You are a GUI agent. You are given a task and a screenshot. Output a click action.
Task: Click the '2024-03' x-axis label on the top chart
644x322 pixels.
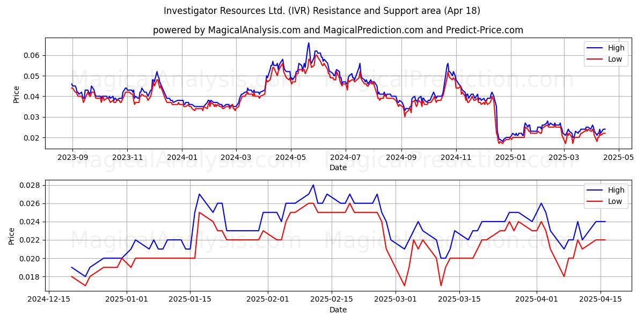pyautogui.click(x=236, y=158)
